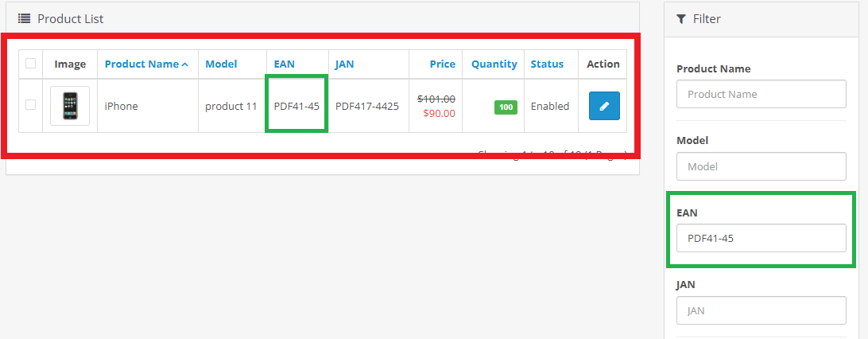Click the Filter funnel icon
This screenshot has height=339, width=868.
click(681, 18)
